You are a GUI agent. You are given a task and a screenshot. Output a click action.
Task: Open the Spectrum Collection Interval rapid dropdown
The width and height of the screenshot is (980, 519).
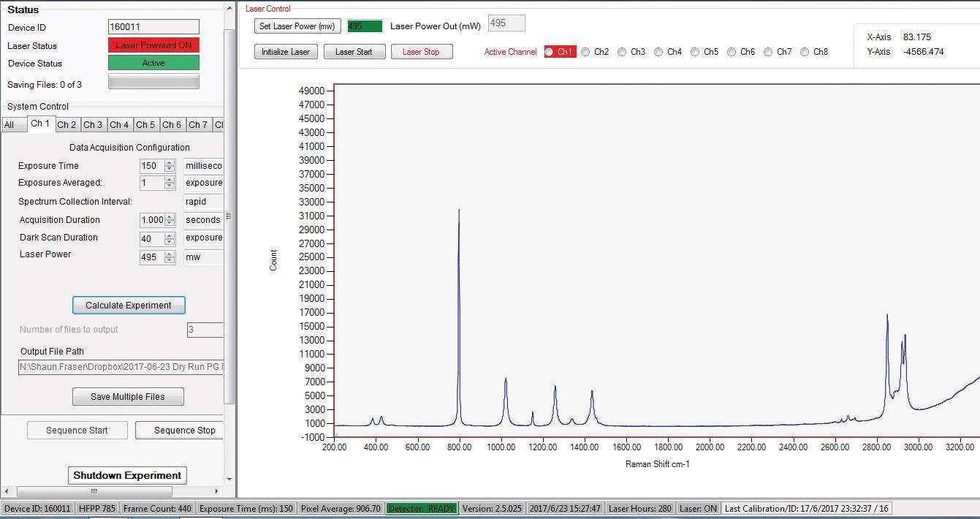[x=203, y=202]
